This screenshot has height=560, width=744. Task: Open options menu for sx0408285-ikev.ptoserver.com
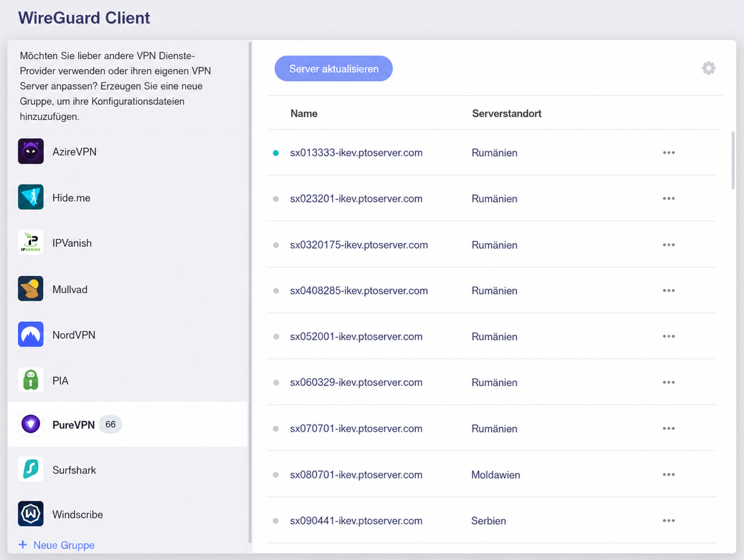tap(669, 290)
